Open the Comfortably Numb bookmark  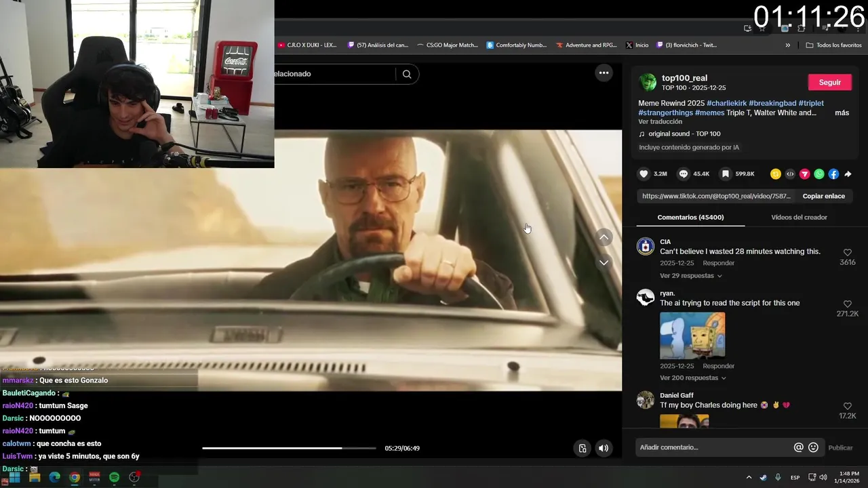[x=516, y=45]
